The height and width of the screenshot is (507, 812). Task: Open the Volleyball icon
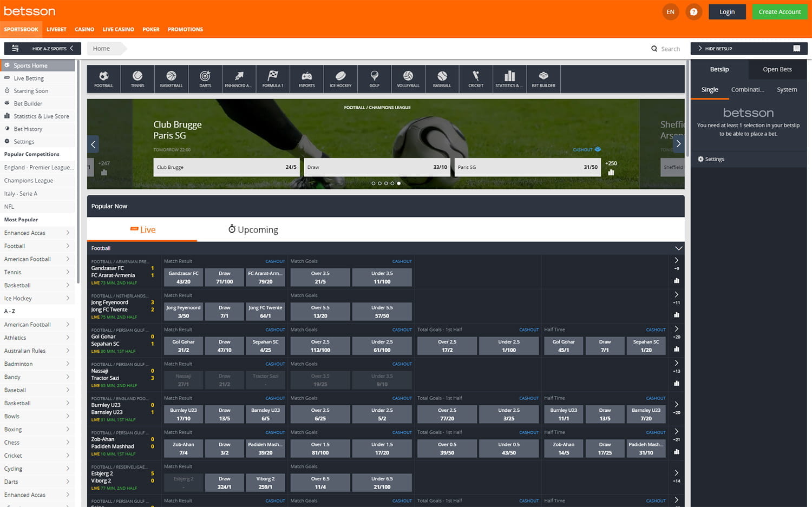[408, 79]
